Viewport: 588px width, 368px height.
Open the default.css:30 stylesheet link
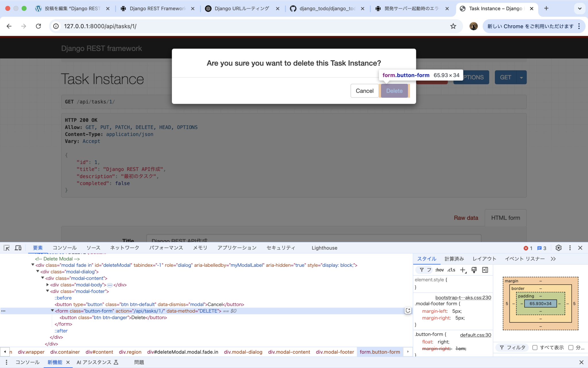pyautogui.click(x=475, y=335)
